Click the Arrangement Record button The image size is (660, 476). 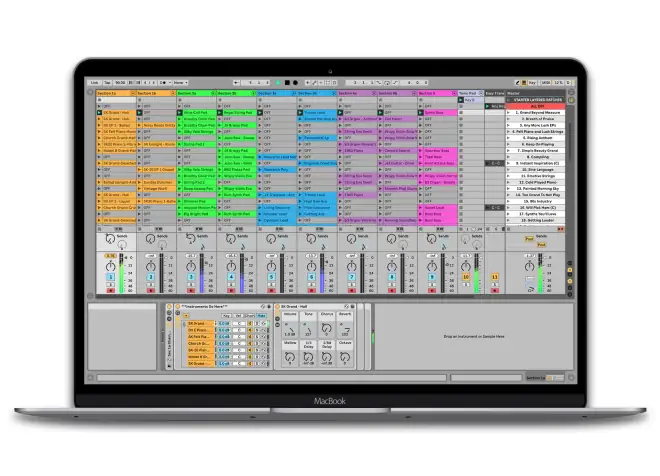[x=295, y=82]
